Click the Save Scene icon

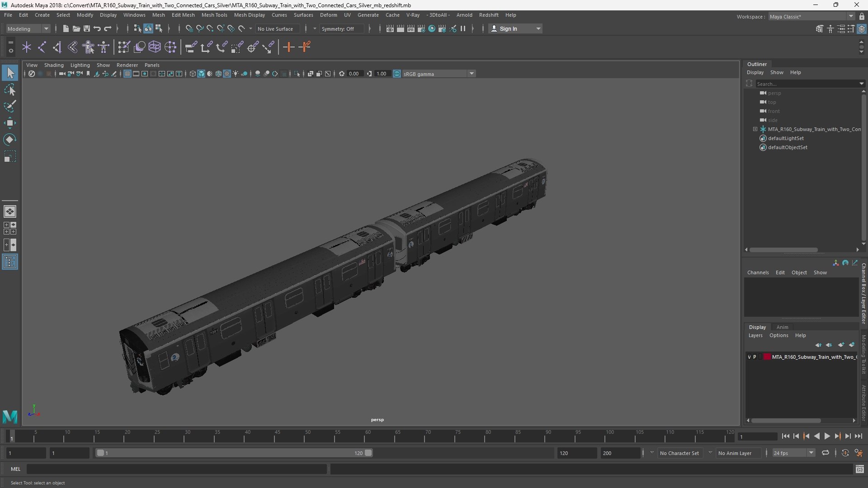pos(86,28)
